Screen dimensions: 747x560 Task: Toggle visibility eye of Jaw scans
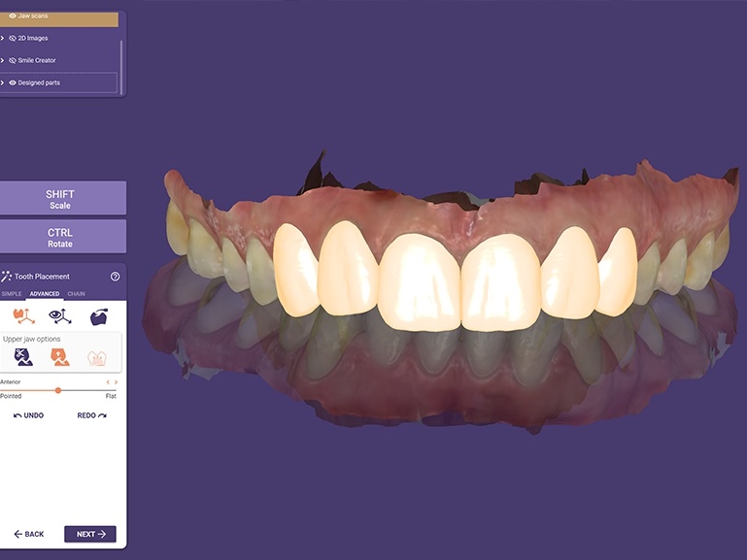(13, 16)
